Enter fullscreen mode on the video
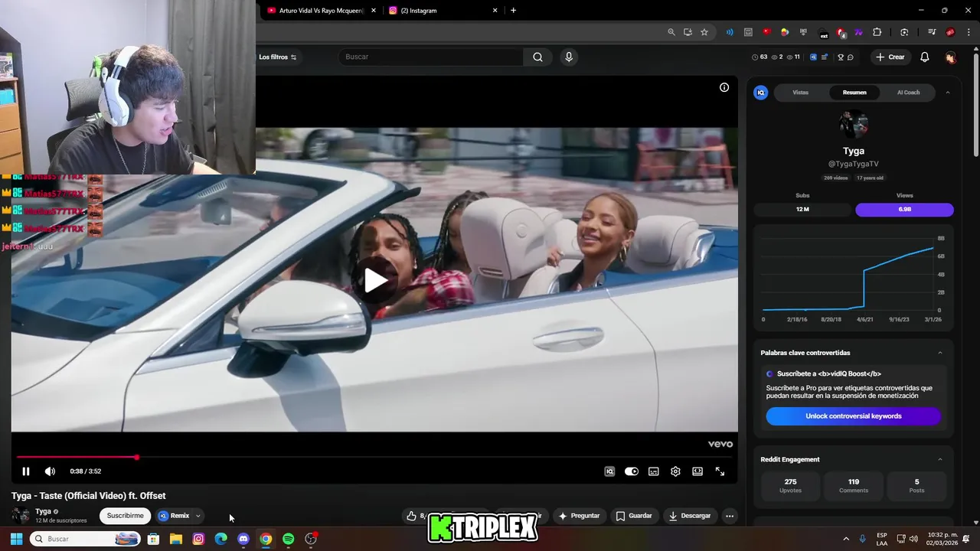Image resolution: width=980 pixels, height=551 pixels. (720, 471)
